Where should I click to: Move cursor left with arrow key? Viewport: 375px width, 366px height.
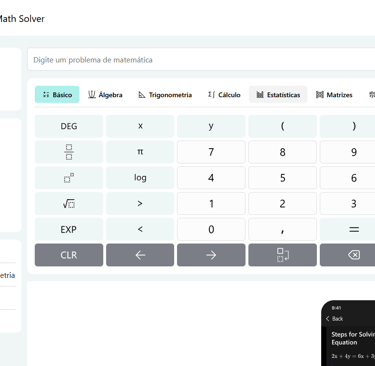point(140,255)
